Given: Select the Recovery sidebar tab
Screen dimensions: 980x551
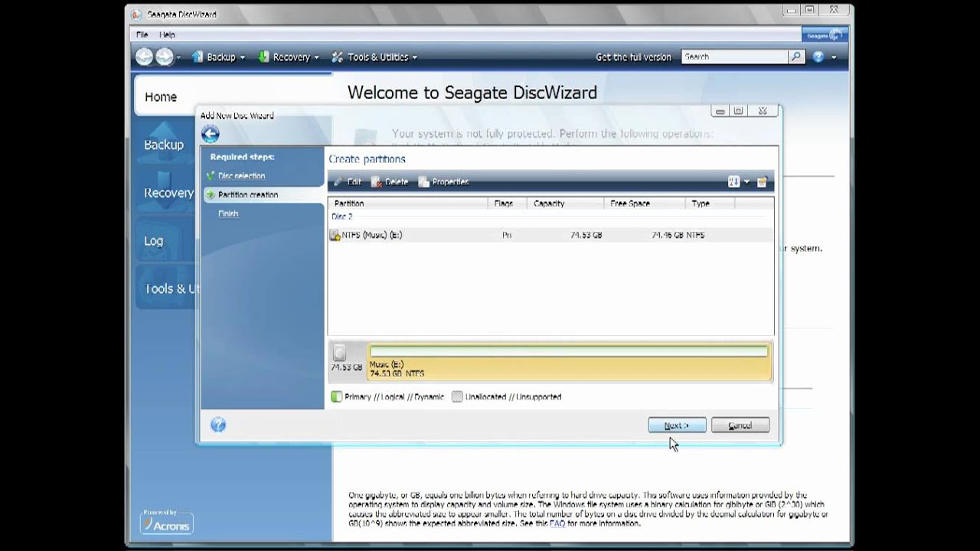Looking at the screenshot, I should pyautogui.click(x=166, y=193).
